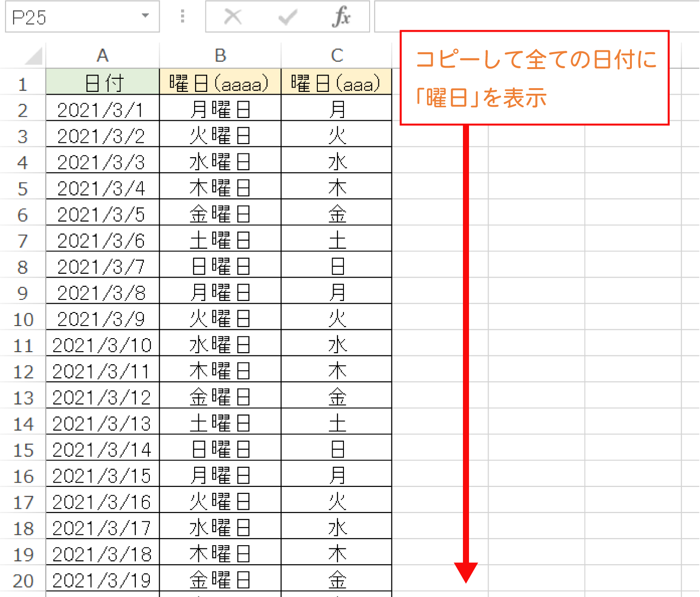Click the Insert Function fx icon
The width and height of the screenshot is (700, 597).
coord(342,17)
